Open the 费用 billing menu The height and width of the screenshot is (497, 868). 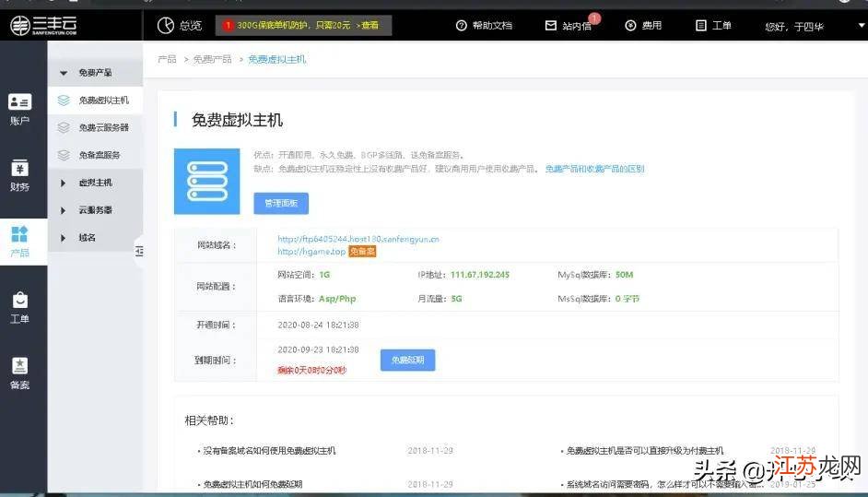click(x=643, y=26)
